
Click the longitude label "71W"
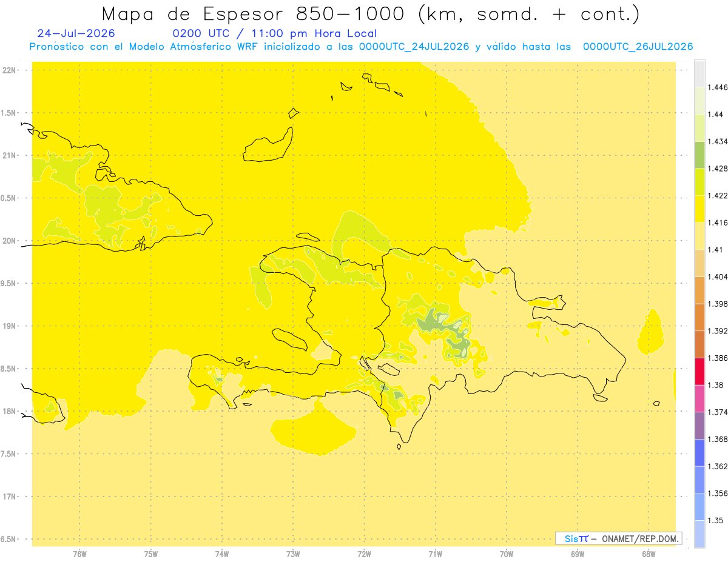[435, 554]
